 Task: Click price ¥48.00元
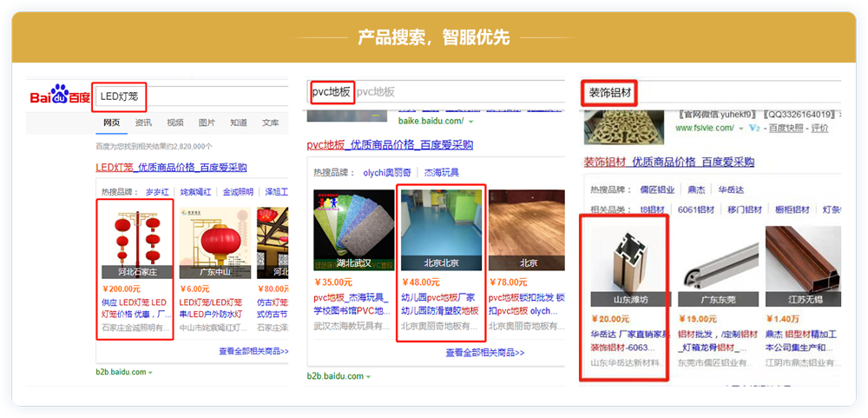(x=421, y=282)
